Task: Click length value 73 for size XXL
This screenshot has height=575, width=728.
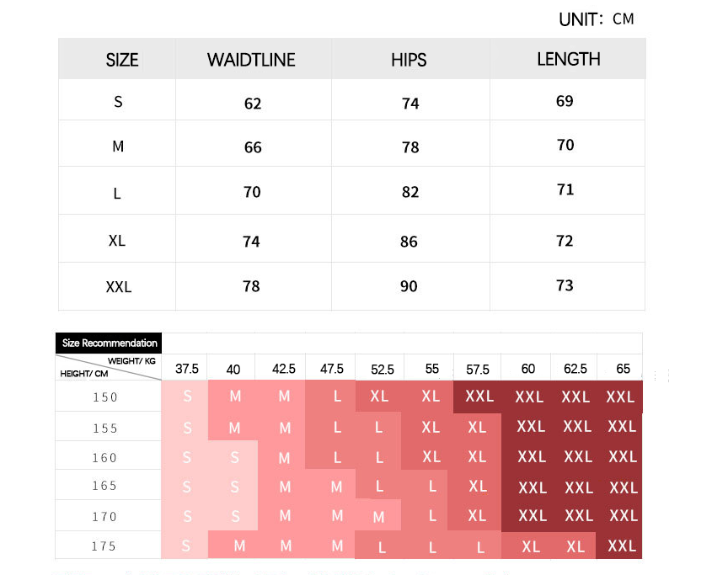Action: [x=565, y=285]
